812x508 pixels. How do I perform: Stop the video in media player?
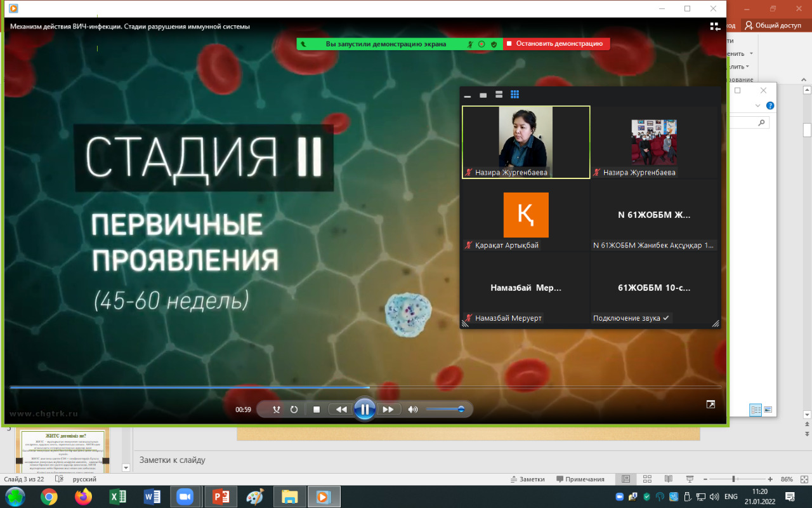point(317,410)
